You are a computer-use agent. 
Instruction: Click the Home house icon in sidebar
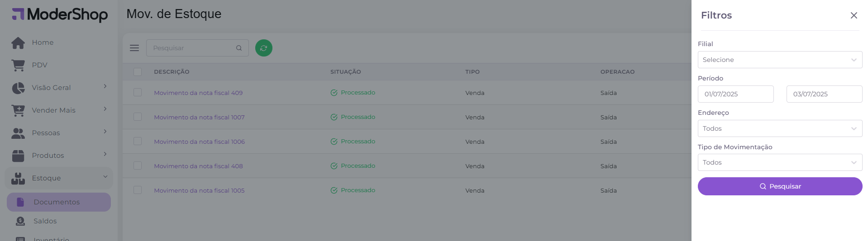click(x=18, y=43)
